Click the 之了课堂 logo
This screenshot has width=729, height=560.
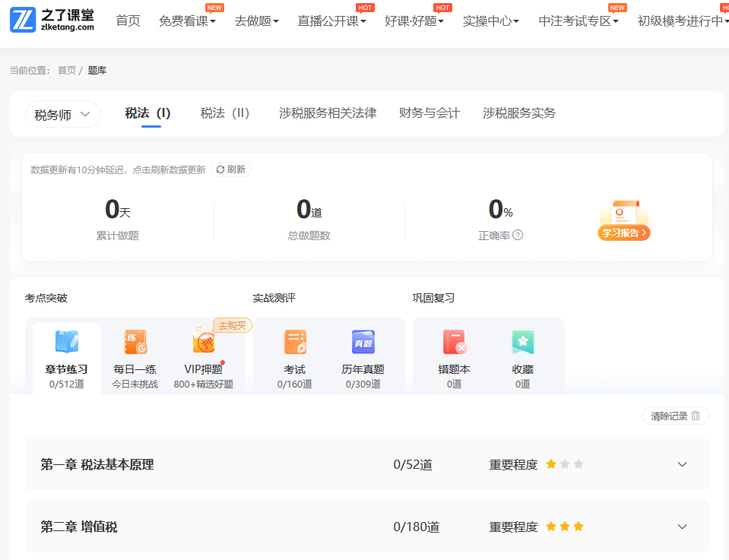pos(52,21)
